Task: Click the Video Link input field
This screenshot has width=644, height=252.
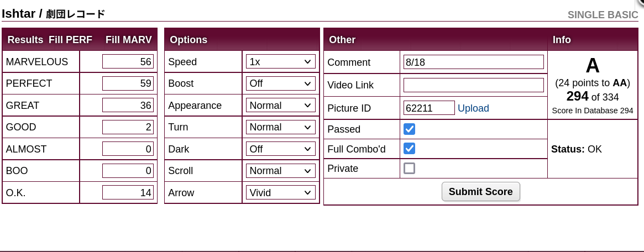Action: point(474,85)
